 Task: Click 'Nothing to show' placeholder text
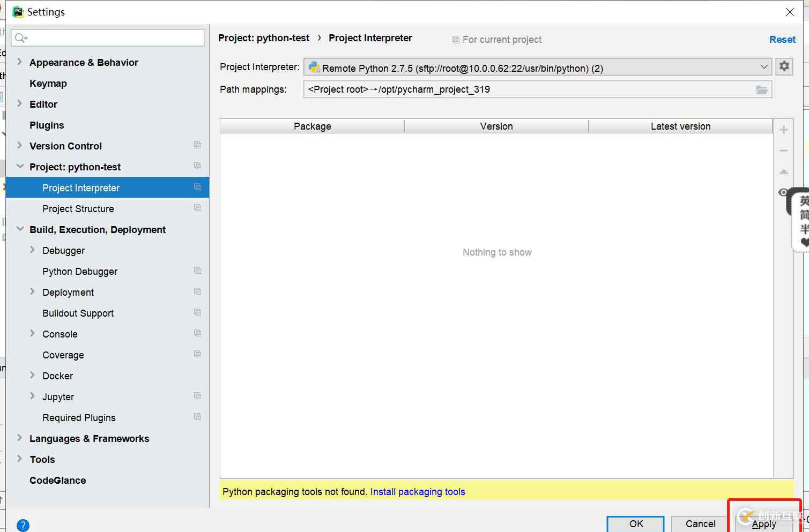click(x=497, y=252)
